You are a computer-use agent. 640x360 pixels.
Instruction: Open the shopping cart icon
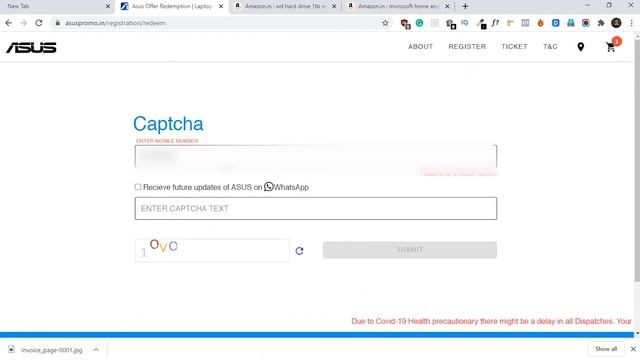pyautogui.click(x=611, y=47)
